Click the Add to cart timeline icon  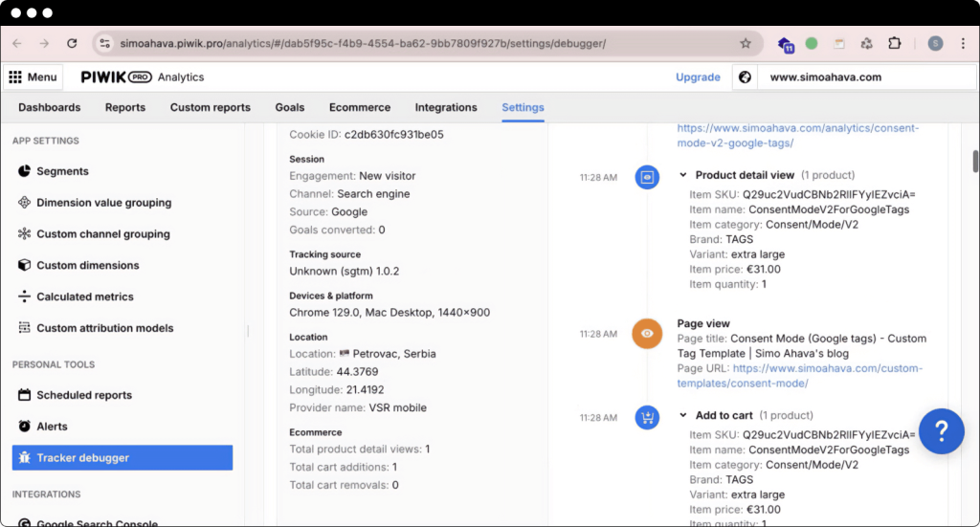tap(647, 417)
